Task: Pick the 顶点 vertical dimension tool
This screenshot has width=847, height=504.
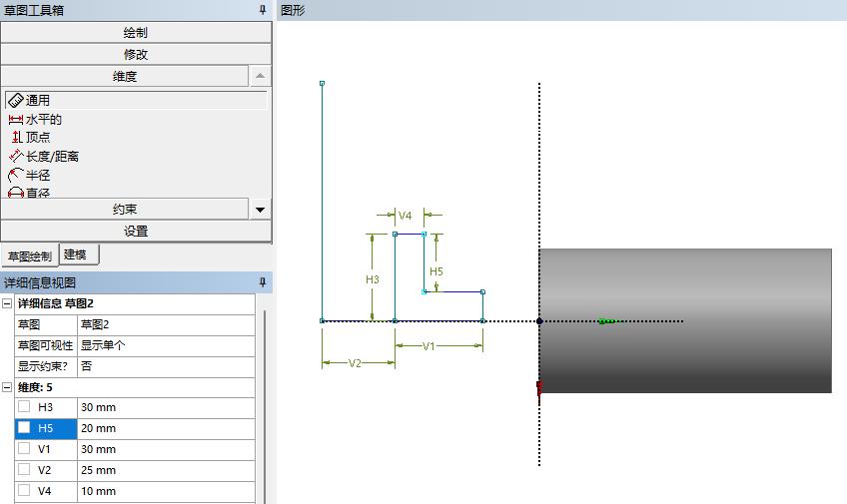Action: pos(38,138)
